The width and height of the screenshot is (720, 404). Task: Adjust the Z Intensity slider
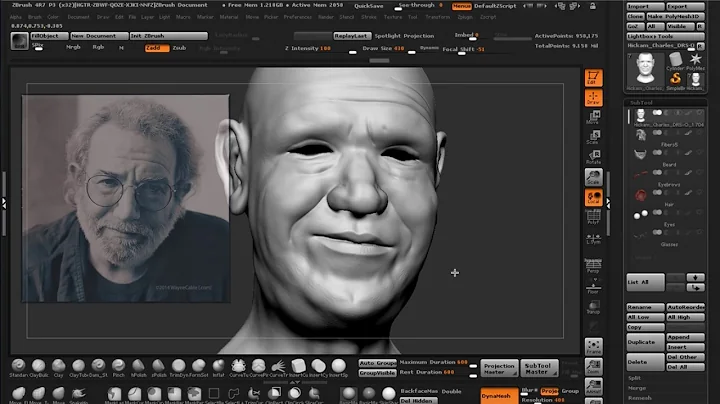pyautogui.click(x=320, y=50)
